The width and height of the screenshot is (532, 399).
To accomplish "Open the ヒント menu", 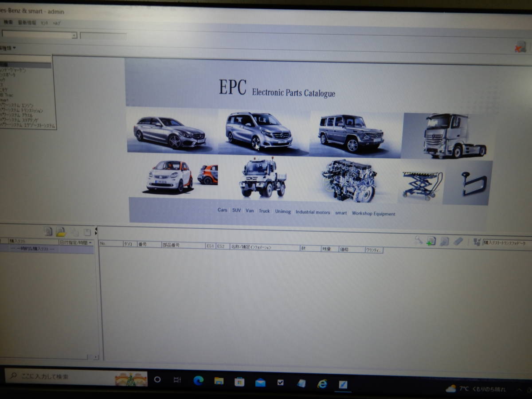I will [x=44, y=22].
